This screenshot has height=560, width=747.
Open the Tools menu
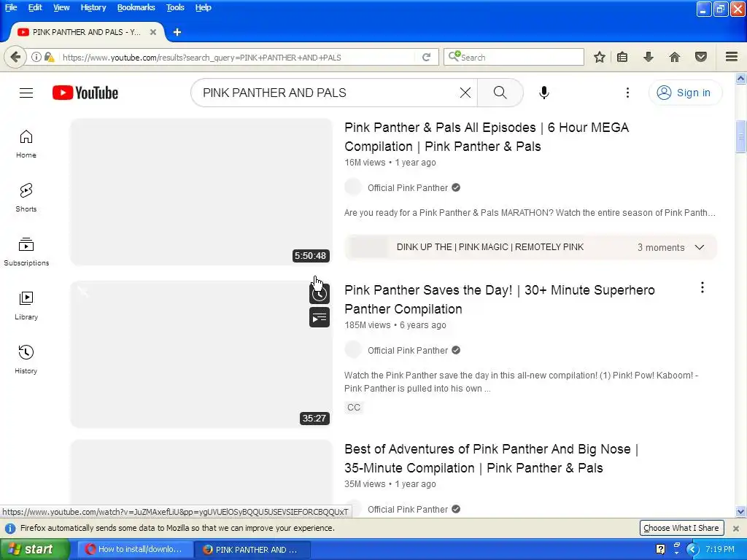(175, 7)
